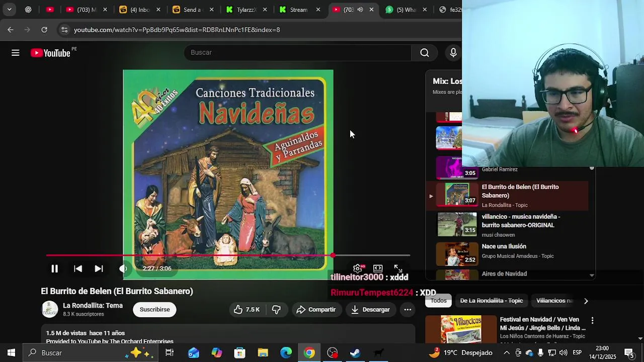Open Microsoft Edge from the taskbar

point(286,353)
